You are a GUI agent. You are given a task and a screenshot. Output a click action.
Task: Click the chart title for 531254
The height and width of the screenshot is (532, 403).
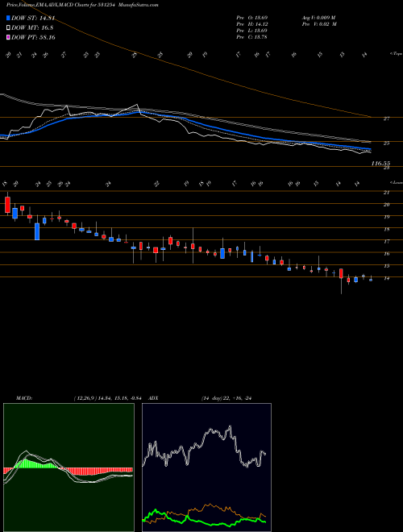click(82, 5)
